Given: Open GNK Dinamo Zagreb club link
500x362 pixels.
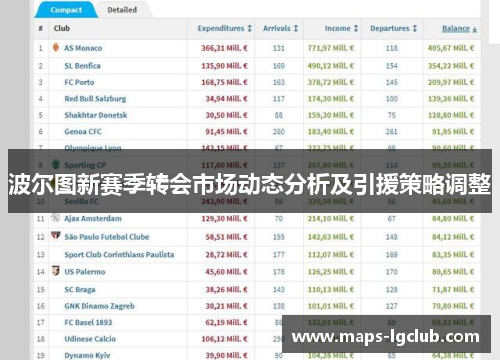Looking at the screenshot, I should click(99, 306).
